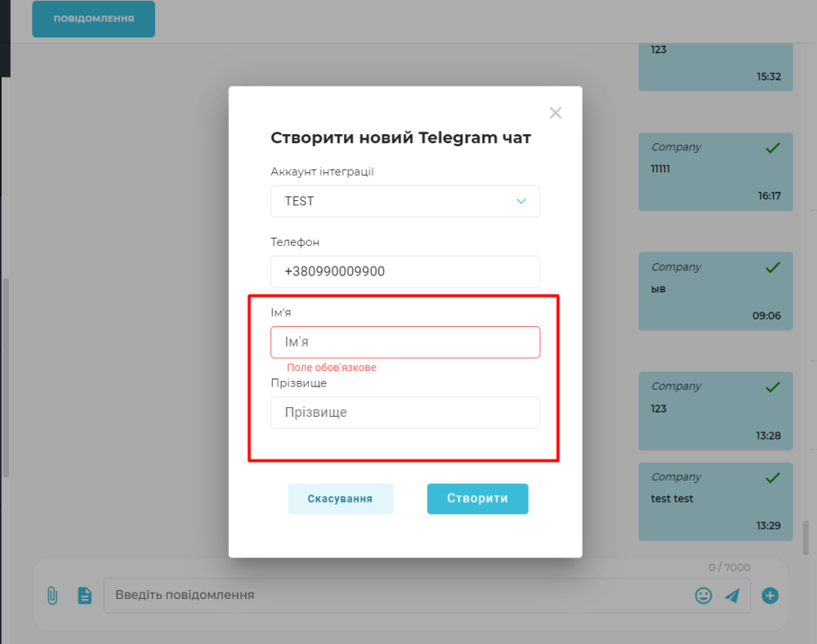Click the message text 11111
Image resolution: width=817 pixels, height=644 pixels.
coord(660,169)
